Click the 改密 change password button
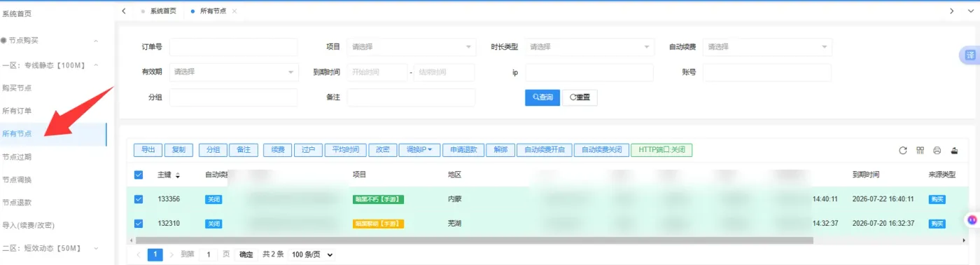The width and height of the screenshot is (980, 265). 382,149
